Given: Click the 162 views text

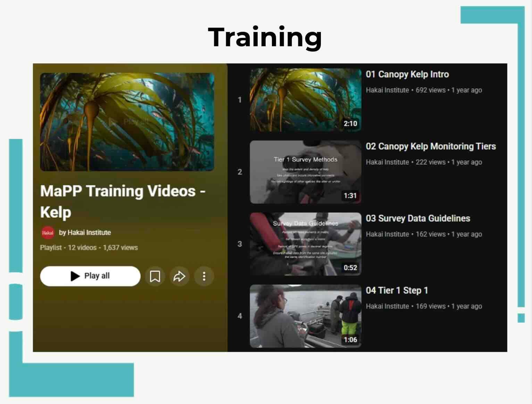Looking at the screenshot, I should 431,234.
